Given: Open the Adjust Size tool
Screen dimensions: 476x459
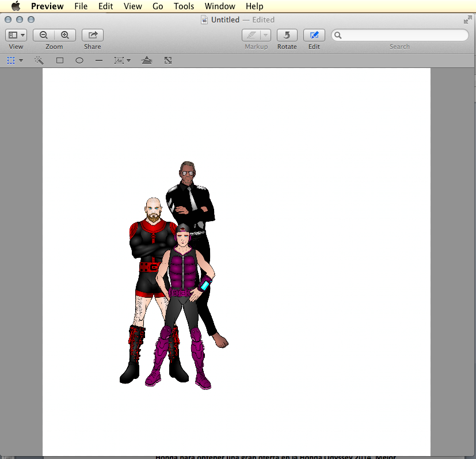Looking at the screenshot, I should tap(168, 60).
